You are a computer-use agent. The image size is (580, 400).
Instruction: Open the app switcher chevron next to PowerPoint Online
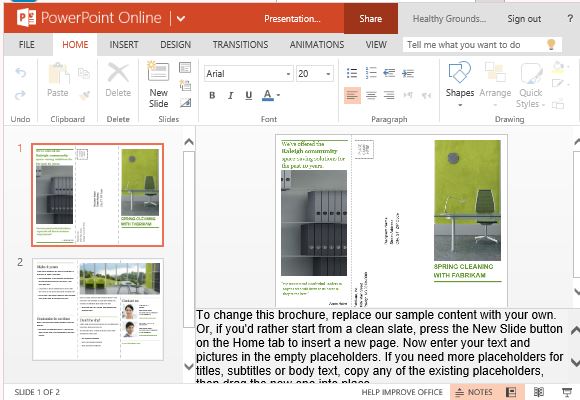pos(181,18)
